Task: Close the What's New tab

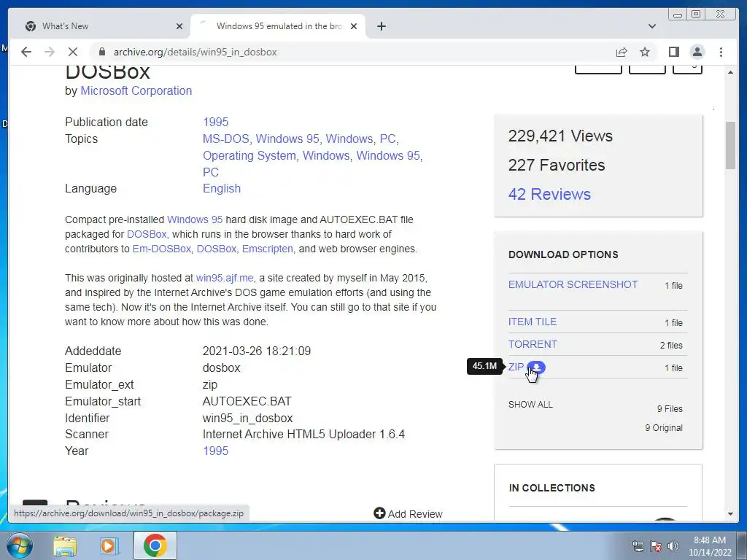Action: (179, 26)
